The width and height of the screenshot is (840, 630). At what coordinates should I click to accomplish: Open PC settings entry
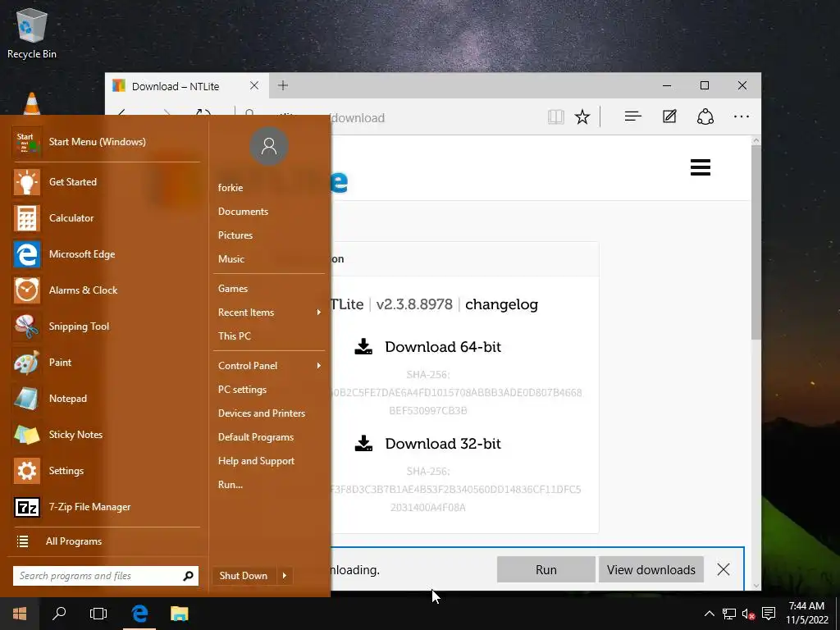pyautogui.click(x=242, y=390)
